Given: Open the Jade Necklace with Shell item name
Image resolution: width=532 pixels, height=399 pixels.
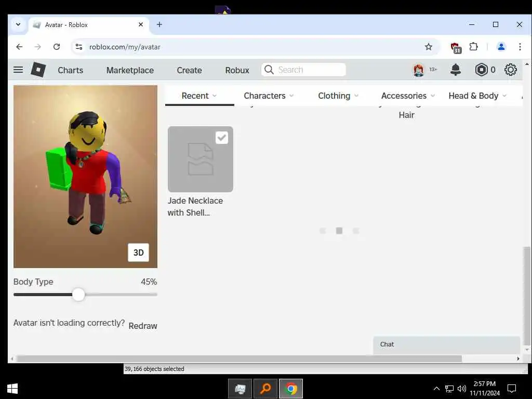Looking at the screenshot, I should [195, 207].
